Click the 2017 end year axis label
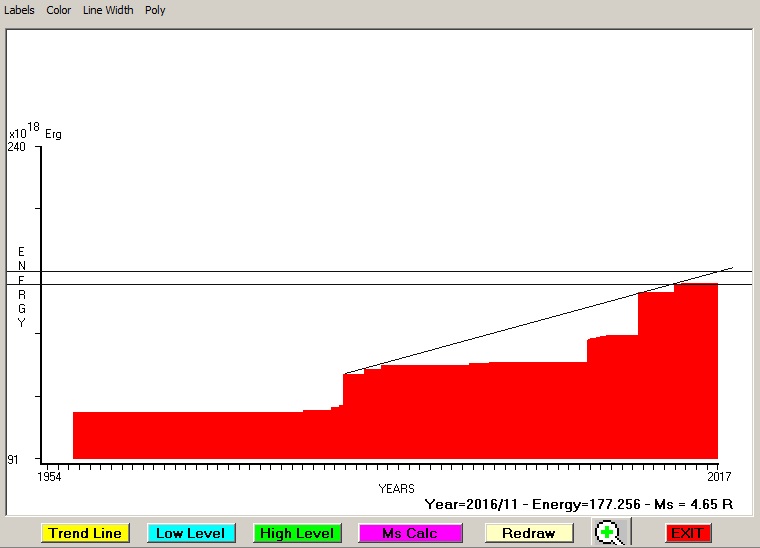This screenshot has width=760, height=548. point(720,477)
